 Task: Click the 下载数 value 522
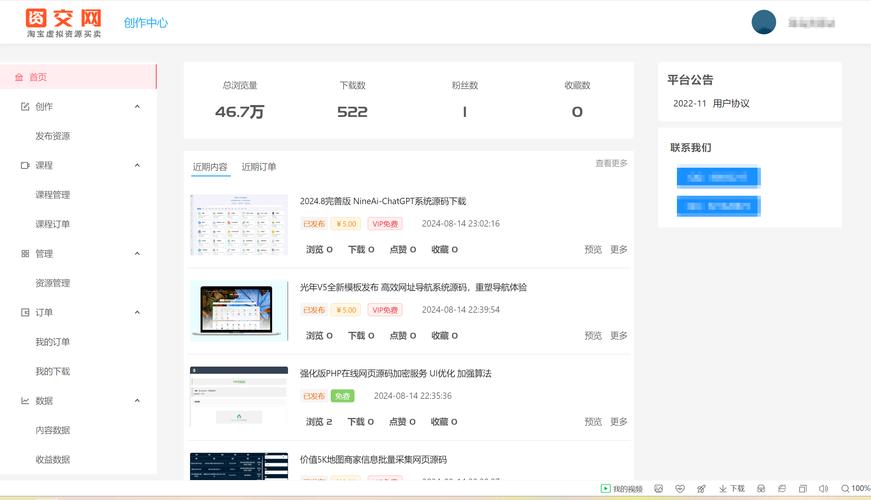pyautogui.click(x=352, y=112)
